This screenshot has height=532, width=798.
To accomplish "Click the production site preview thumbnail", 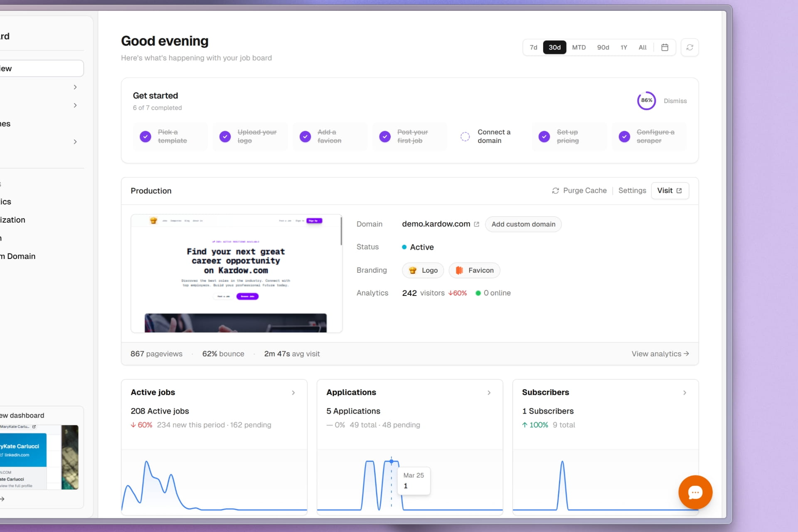I will coord(236,273).
